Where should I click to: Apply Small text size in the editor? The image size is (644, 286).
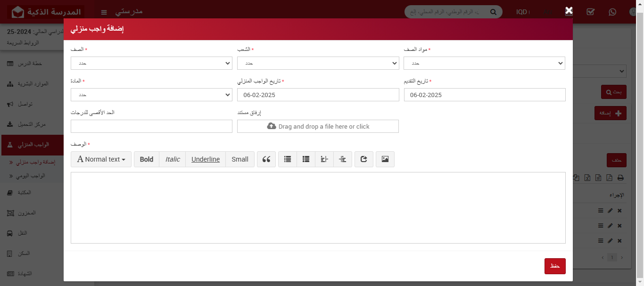tap(239, 159)
